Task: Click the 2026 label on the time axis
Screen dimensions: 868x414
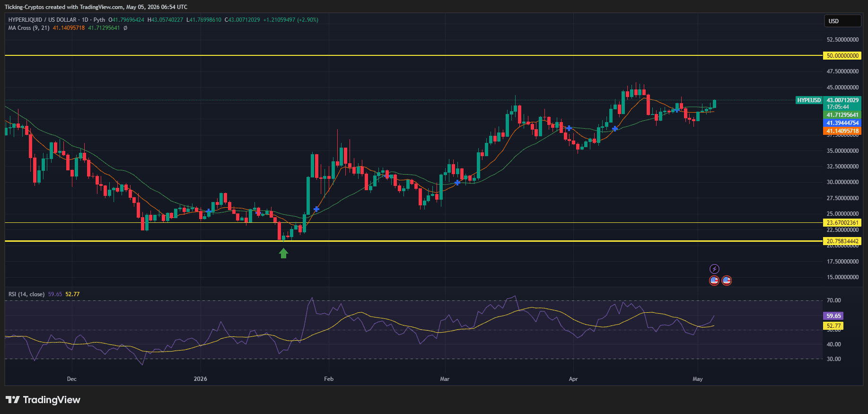Action: (201, 379)
